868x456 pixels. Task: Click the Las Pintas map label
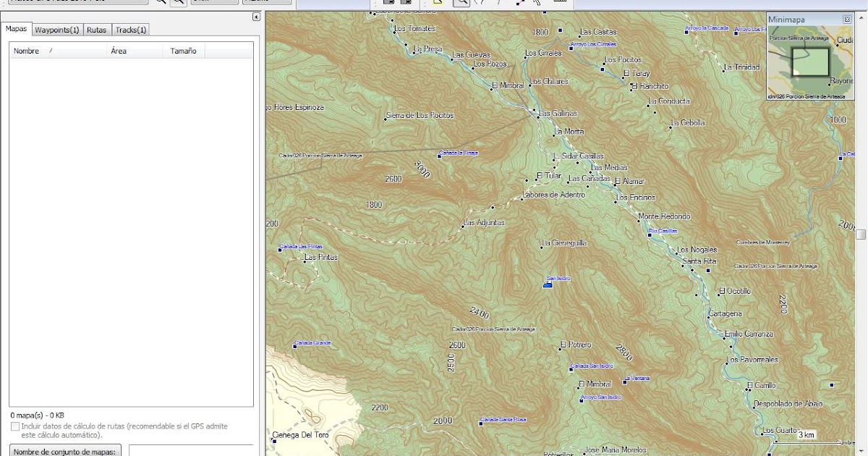tap(321, 257)
